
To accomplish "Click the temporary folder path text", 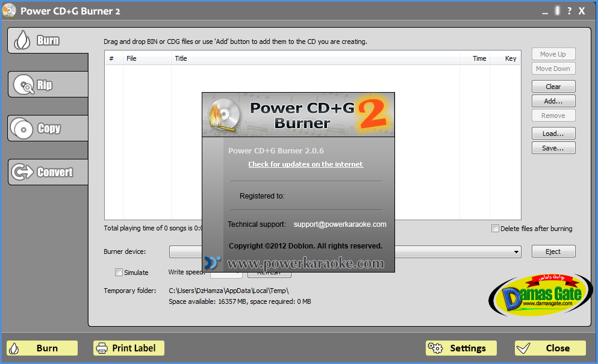I will click(x=229, y=291).
